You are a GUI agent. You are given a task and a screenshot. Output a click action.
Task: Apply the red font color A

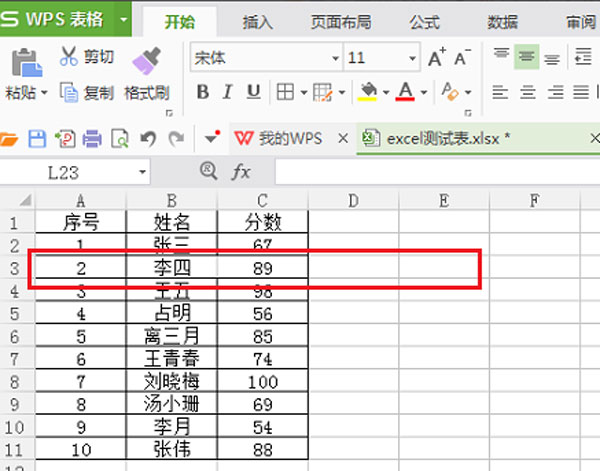405,92
